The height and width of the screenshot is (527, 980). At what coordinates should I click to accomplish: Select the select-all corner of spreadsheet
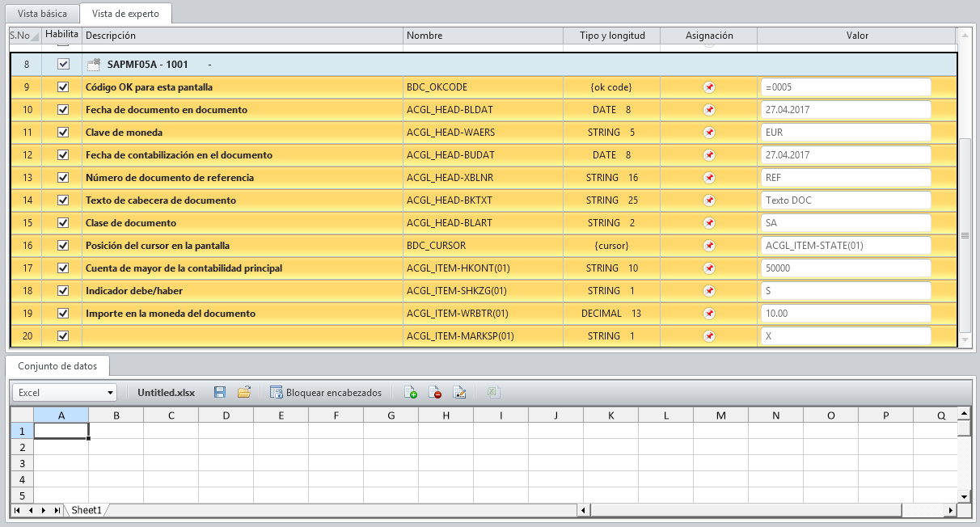pyautogui.click(x=22, y=415)
